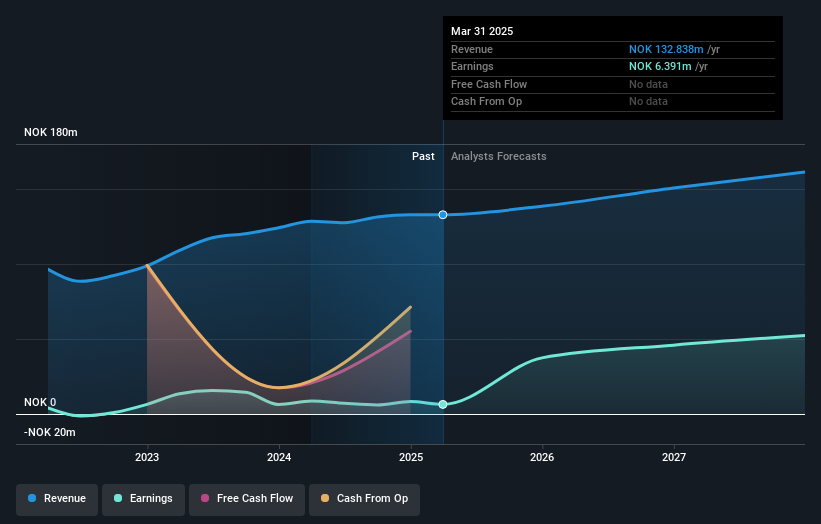Screen dimensions: 821x524
Task: Click the Past label on chart
Action: pyautogui.click(x=423, y=157)
